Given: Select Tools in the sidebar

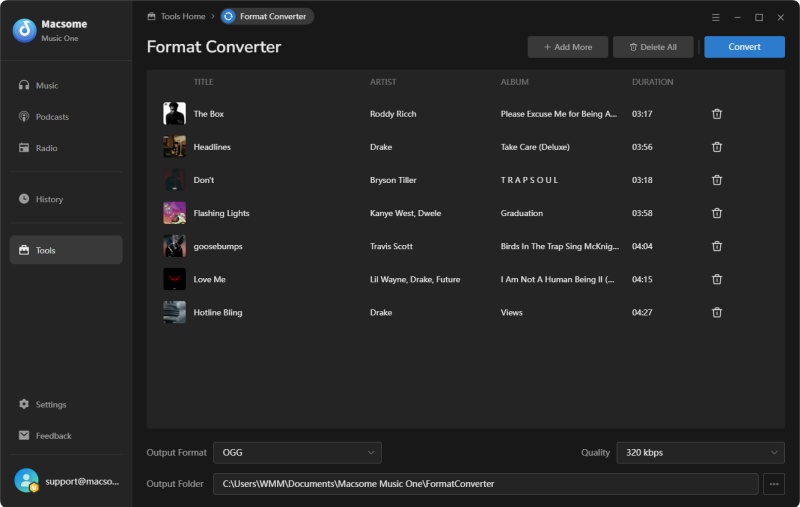Looking at the screenshot, I should (66, 250).
